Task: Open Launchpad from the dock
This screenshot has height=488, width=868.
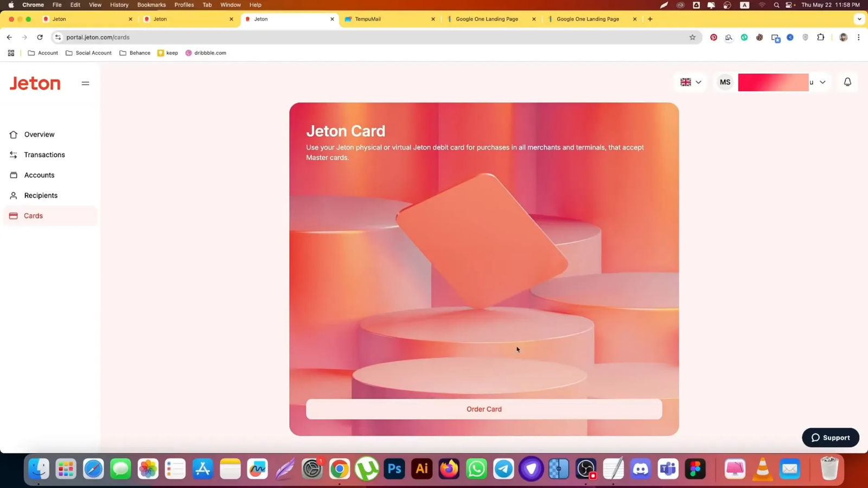Action: [x=66, y=469]
